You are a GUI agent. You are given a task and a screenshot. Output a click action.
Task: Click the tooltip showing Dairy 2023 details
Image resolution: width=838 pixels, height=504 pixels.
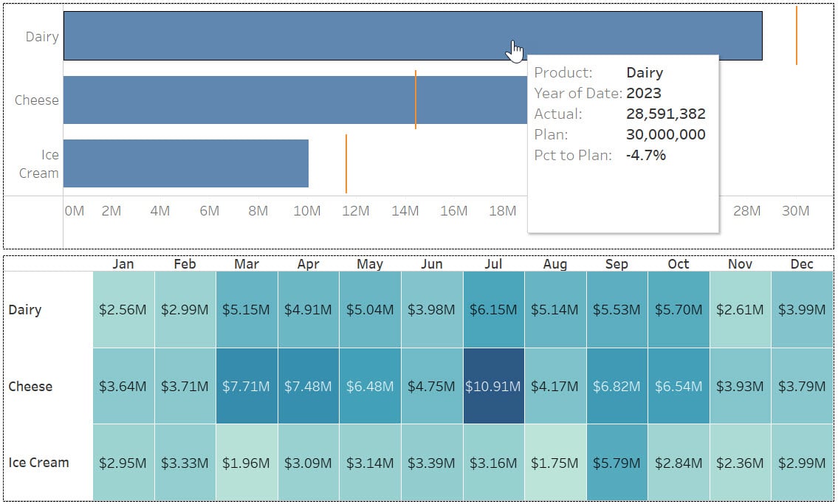click(x=623, y=140)
